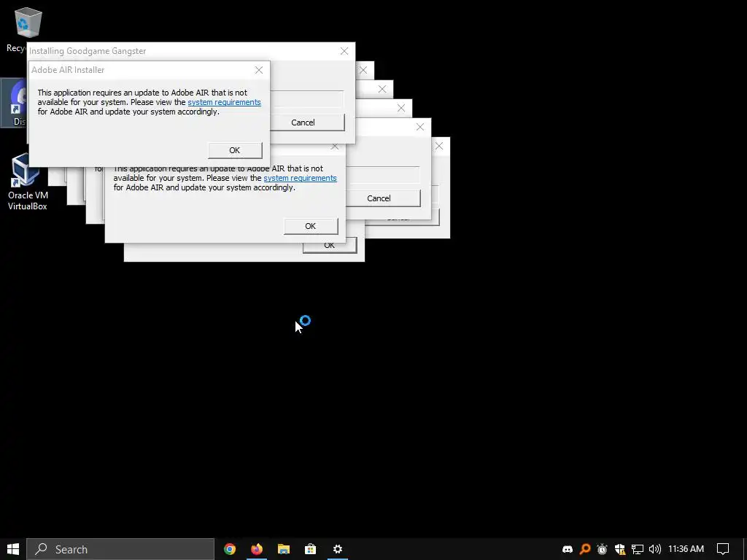The width and height of the screenshot is (747, 560).
Task: Open Oracle VM VirtualBox desktop shortcut
Action: pos(27,182)
